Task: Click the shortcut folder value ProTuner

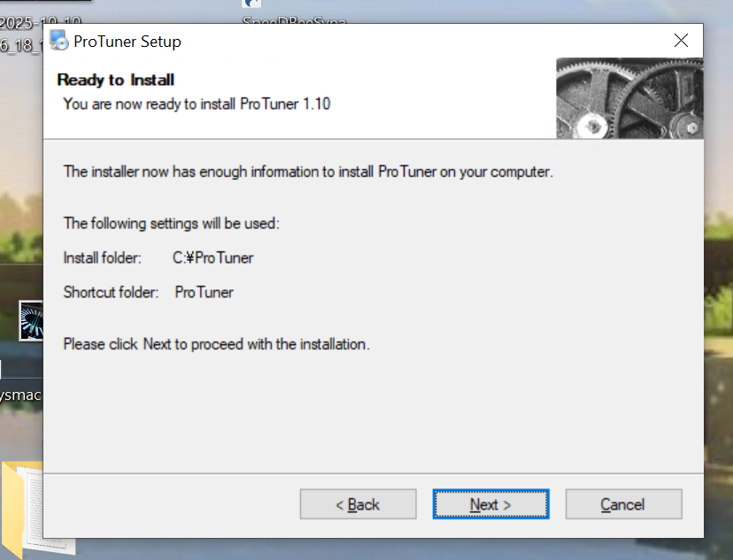Action: click(204, 292)
